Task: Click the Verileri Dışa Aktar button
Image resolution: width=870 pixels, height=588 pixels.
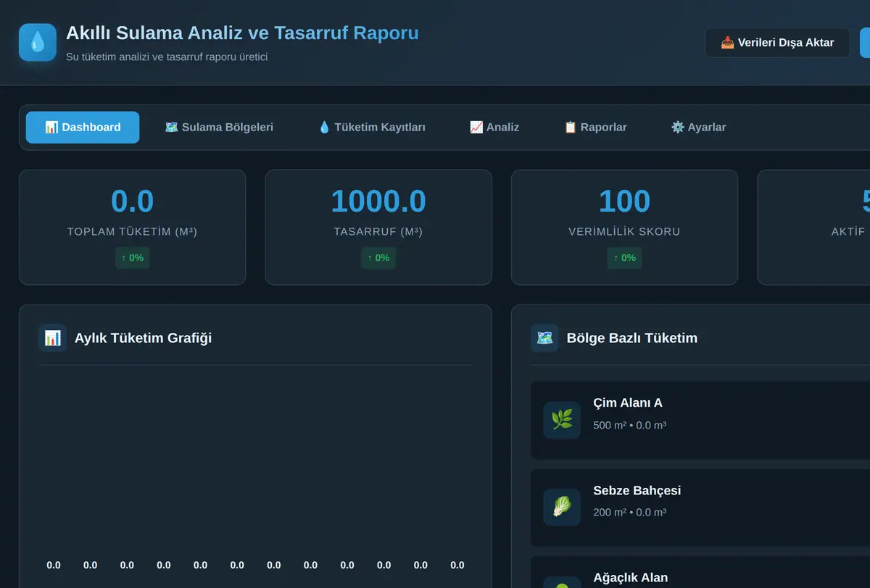Action: point(777,43)
